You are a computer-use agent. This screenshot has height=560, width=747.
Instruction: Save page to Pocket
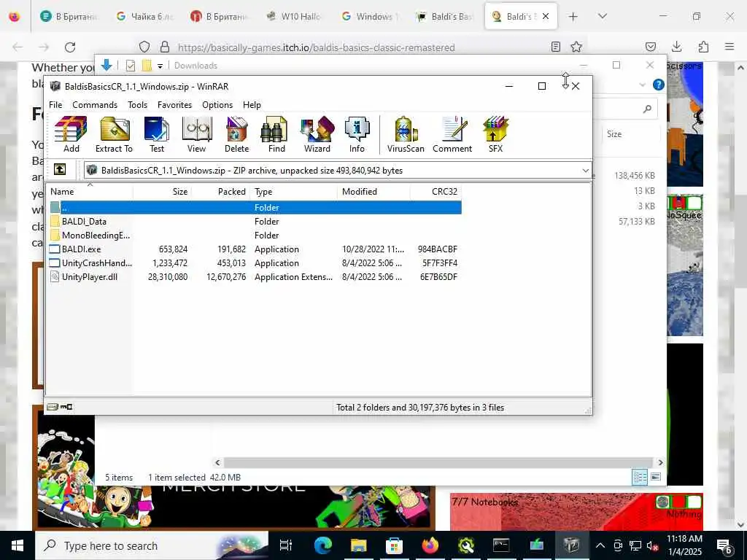tap(651, 47)
